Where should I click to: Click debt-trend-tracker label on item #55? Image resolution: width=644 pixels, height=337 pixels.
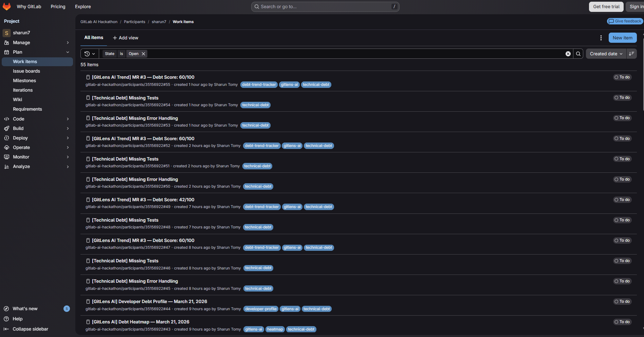point(259,85)
